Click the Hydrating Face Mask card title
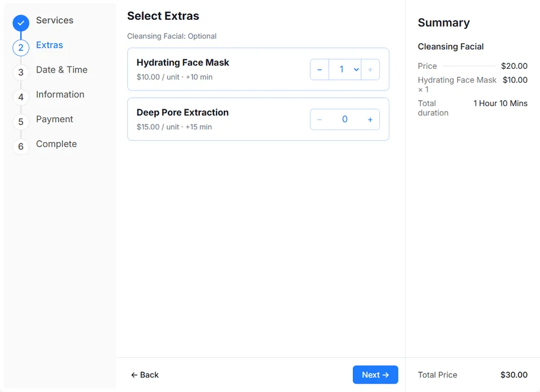The height and width of the screenshot is (392, 540). click(183, 63)
